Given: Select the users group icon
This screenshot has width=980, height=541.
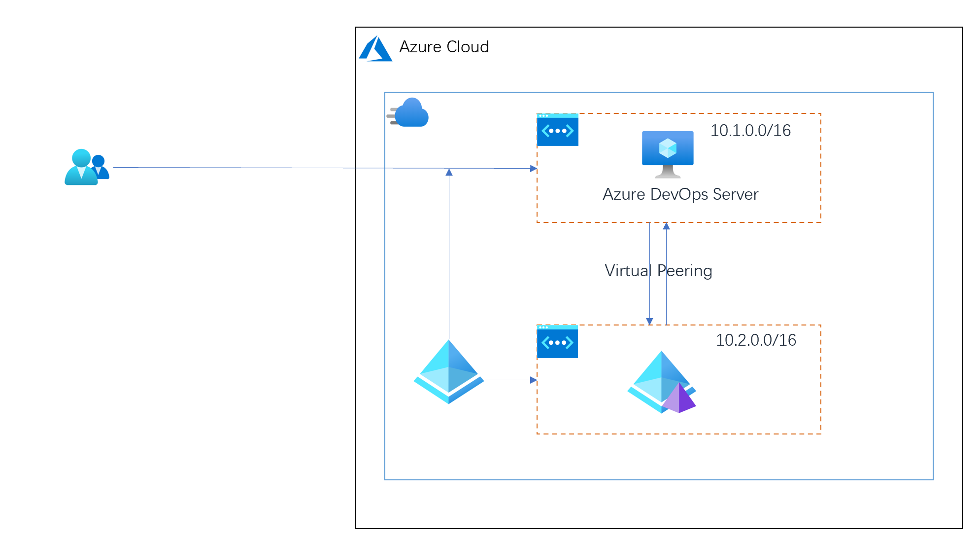Looking at the screenshot, I should (87, 167).
